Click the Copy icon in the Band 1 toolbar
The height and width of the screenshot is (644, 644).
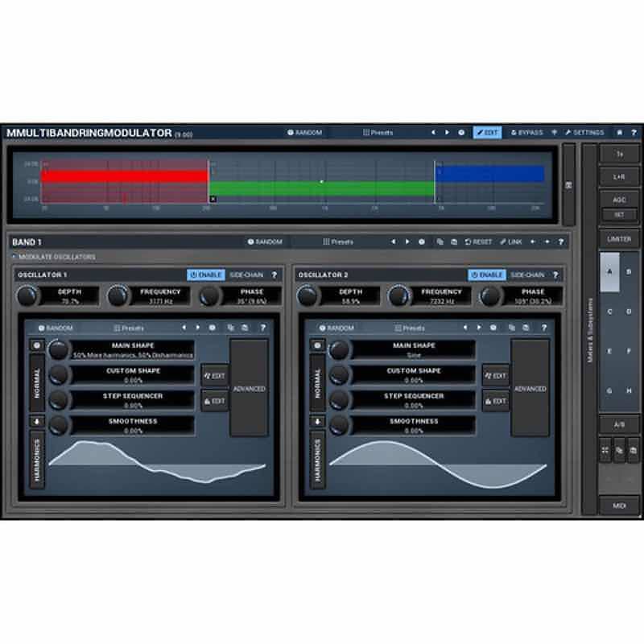point(440,241)
